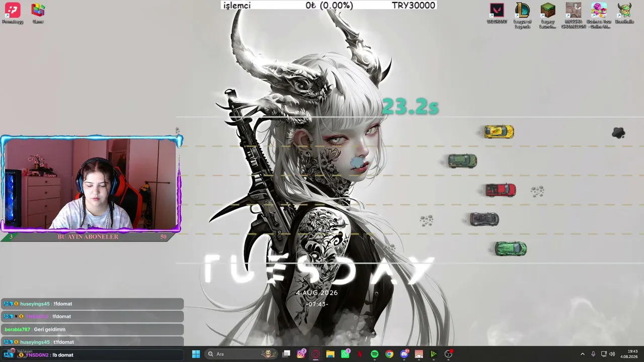Click the "4 AUG 2026" wallpaper date text
This screenshot has height=362, width=644.
pos(317,293)
